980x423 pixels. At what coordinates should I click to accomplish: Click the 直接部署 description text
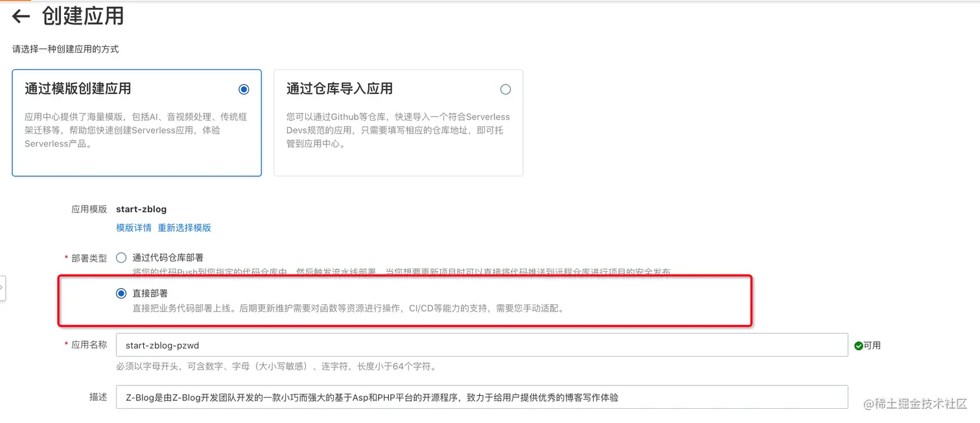(349, 309)
